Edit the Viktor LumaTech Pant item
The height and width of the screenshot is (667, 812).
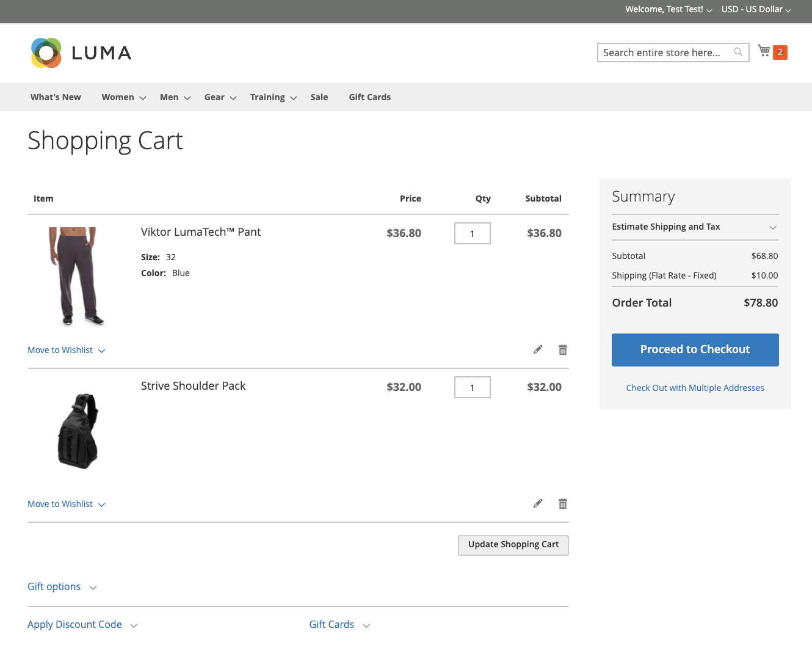coord(538,349)
